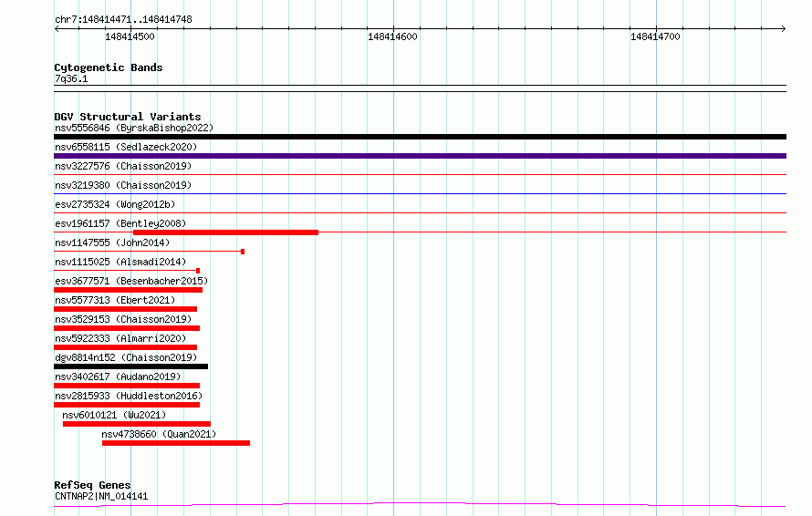
Task: Click the black bar of nsv5556846
Action: [420, 137]
